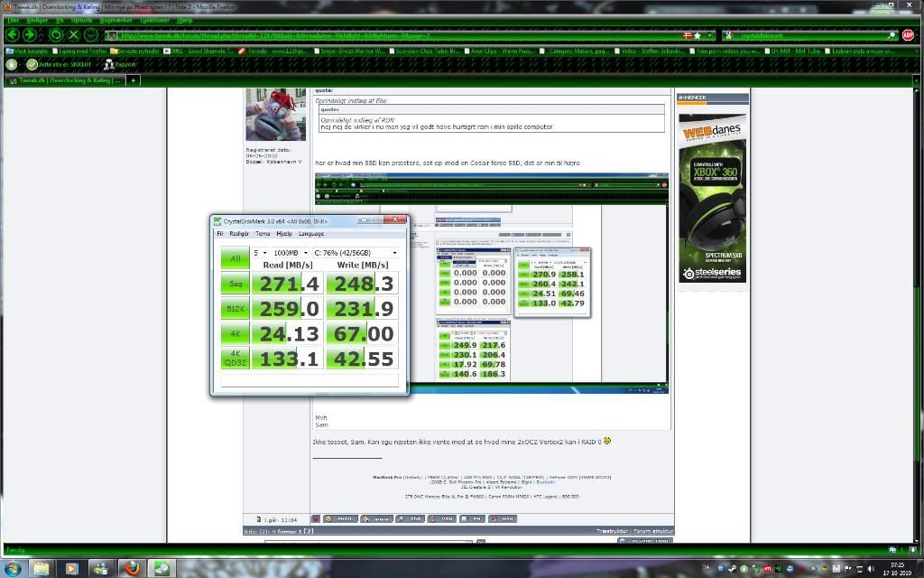
Task: Click the Seq write value 248.3
Action: click(363, 284)
